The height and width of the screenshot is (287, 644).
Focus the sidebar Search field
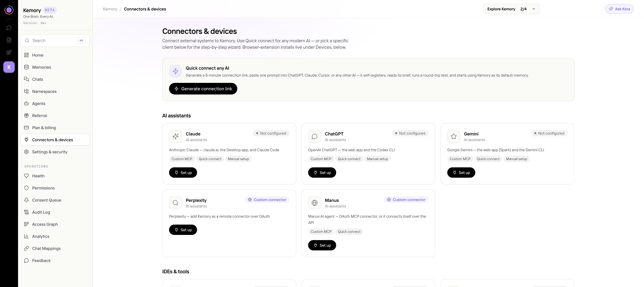point(55,40)
